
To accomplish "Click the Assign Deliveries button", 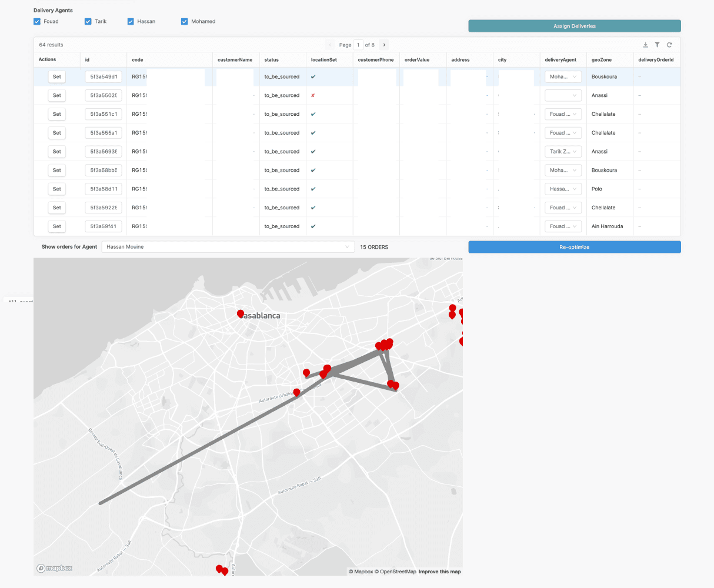I will pyautogui.click(x=575, y=26).
